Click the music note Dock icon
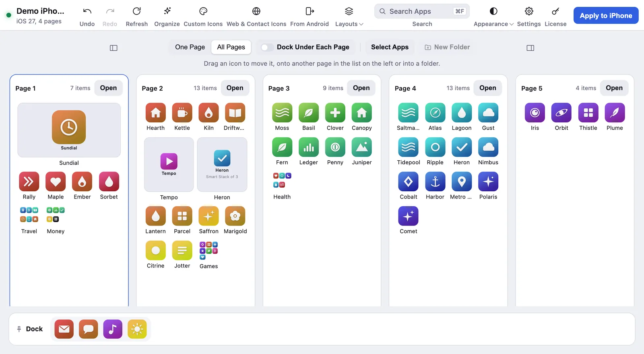Screen dimensions: 644x354 pos(113,329)
